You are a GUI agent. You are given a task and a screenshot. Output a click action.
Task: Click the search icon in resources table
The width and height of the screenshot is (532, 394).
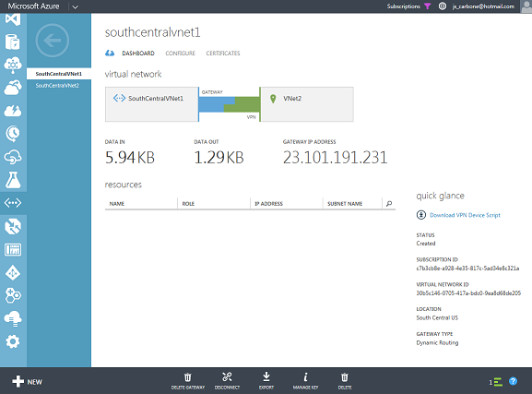coord(389,203)
